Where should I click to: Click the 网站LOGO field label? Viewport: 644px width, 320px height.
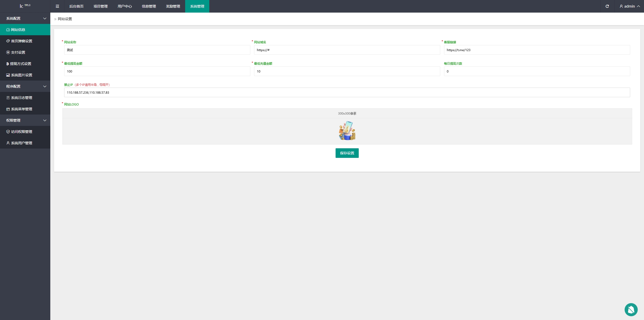point(71,104)
